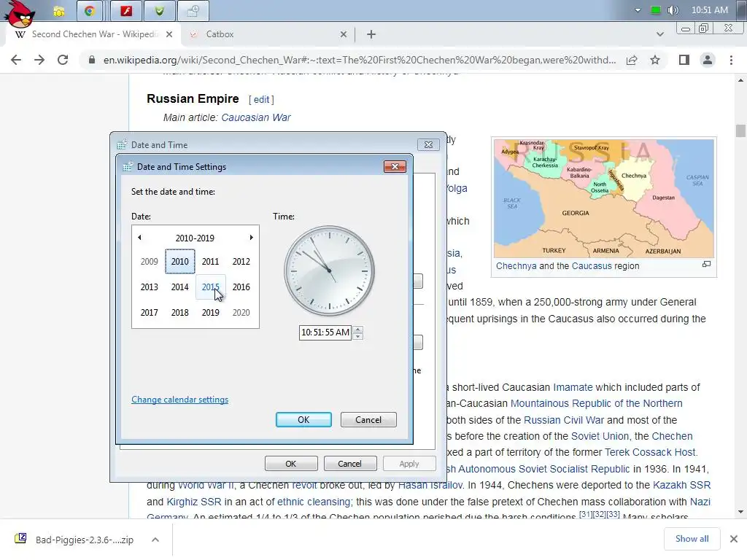Open a new browser tab
This screenshot has height=560, width=747.
tap(371, 34)
